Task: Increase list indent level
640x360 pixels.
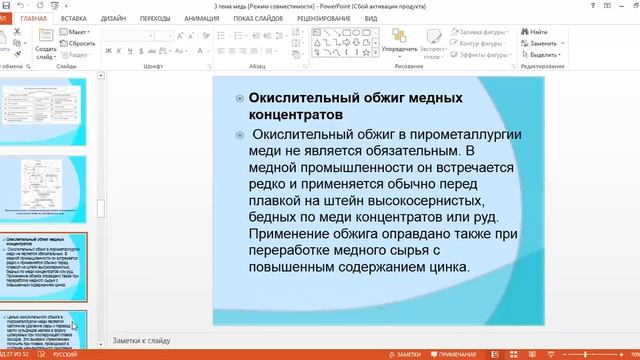Action: pos(267,36)
